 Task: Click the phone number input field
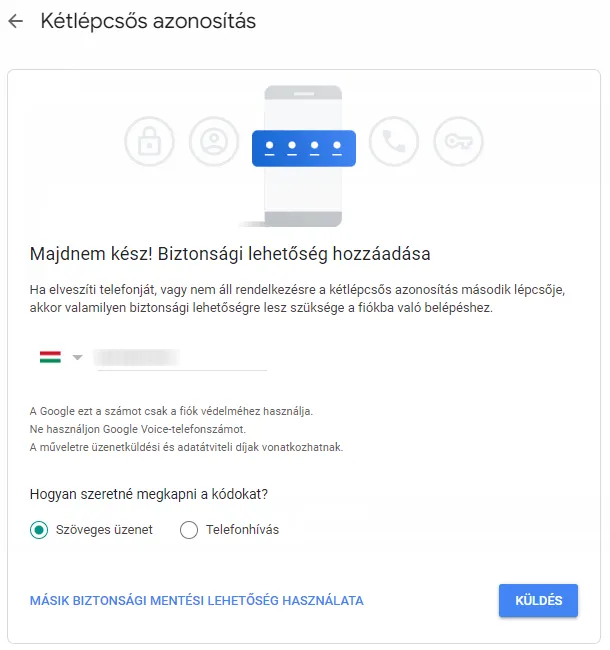tap(180, 357)
